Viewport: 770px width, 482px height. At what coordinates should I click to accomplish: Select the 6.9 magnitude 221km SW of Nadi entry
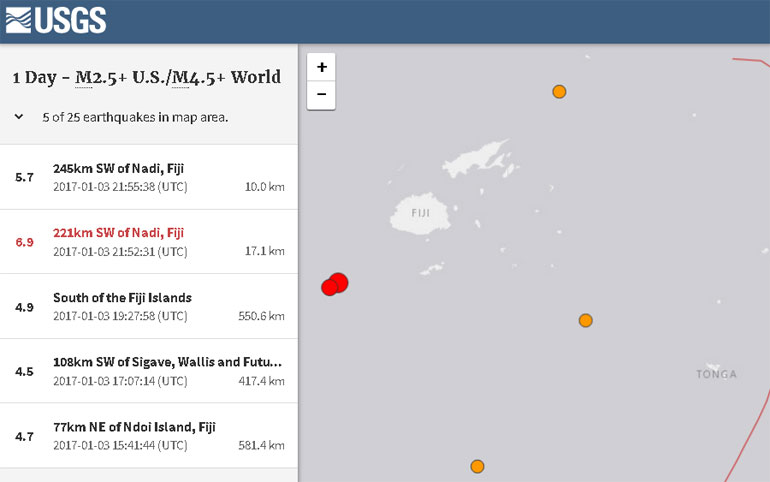[x=149, y=241]
